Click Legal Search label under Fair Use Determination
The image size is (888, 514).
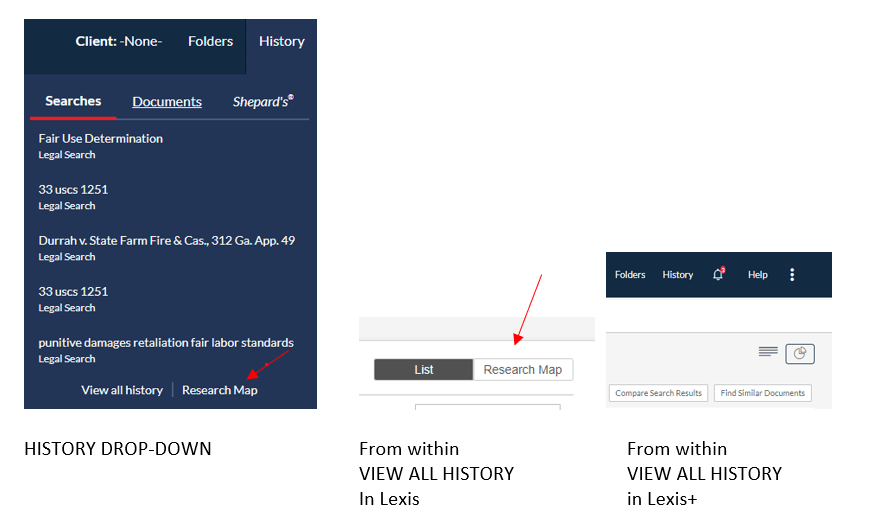tap(67, 155)
